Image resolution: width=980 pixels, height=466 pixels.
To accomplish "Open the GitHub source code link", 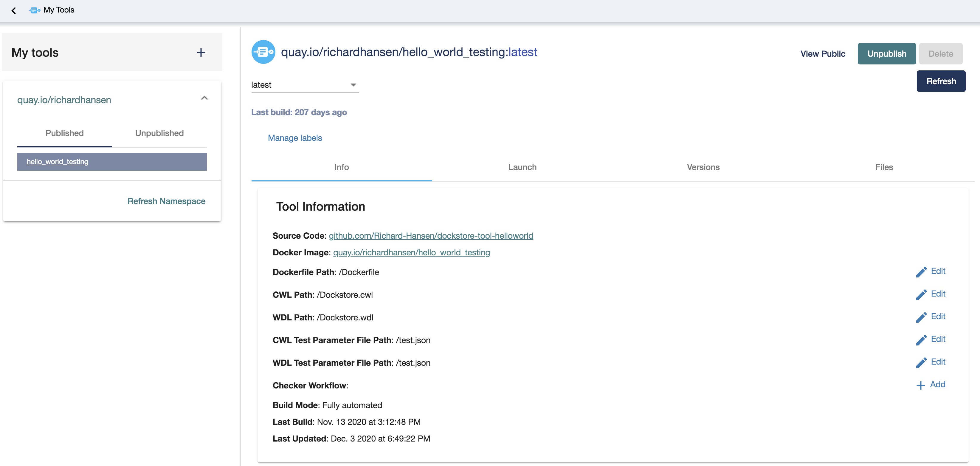I will click(x=431, y=236).
